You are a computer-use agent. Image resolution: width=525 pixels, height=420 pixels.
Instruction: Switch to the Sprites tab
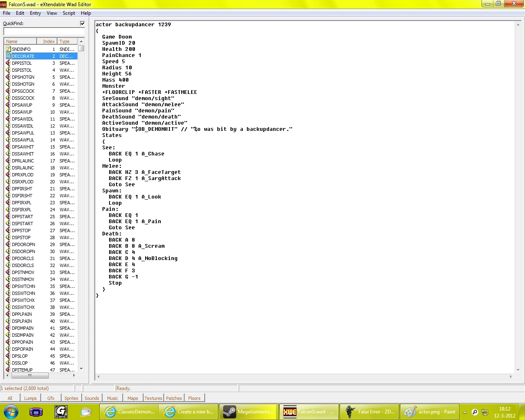click(x=71, y=398)
